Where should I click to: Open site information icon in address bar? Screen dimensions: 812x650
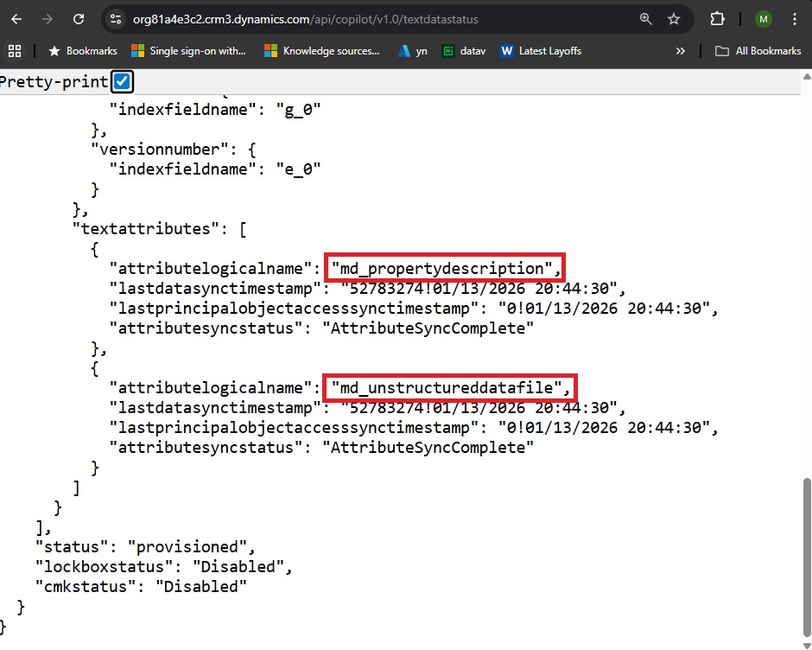[x=117, y=19]
